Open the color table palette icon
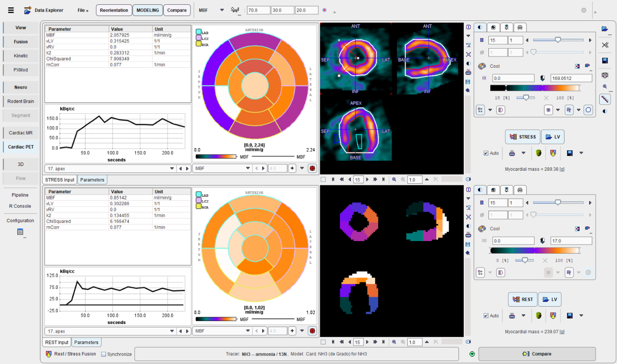The width and height of the screenshot is (617, 364). (481, 66)
